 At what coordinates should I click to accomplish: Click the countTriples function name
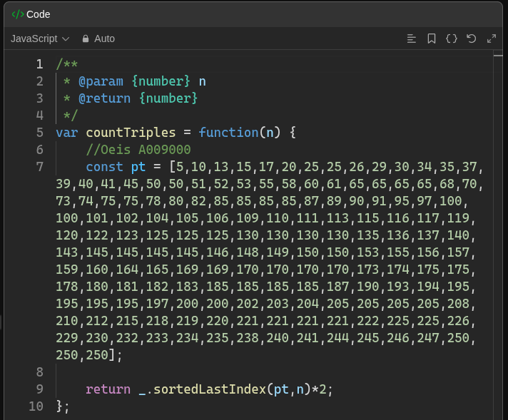tap(131, 133)
